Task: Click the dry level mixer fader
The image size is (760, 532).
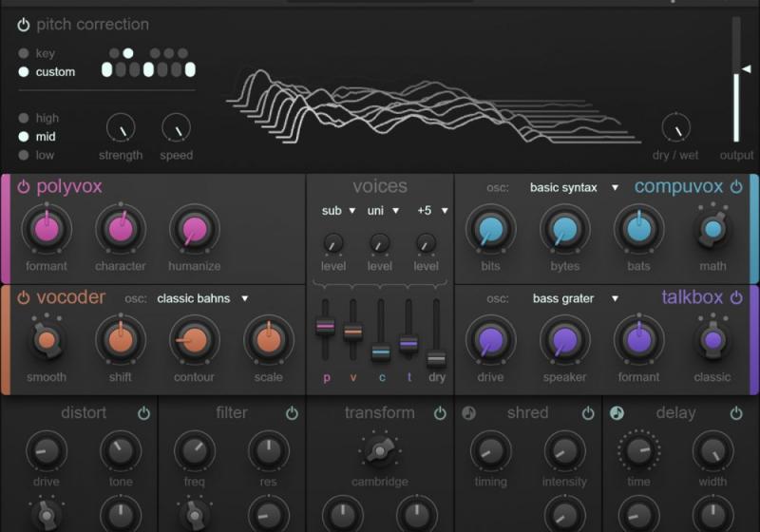Action: tap(436, 358)
